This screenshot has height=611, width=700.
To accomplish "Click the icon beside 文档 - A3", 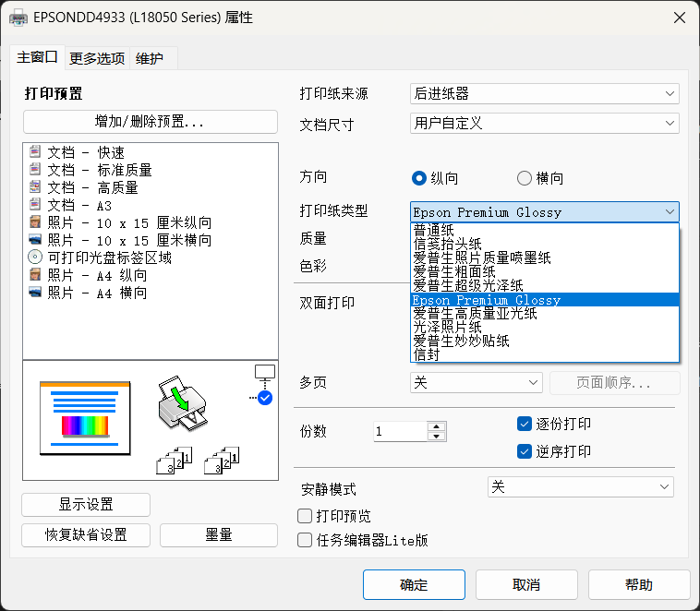I will [35, 205].
